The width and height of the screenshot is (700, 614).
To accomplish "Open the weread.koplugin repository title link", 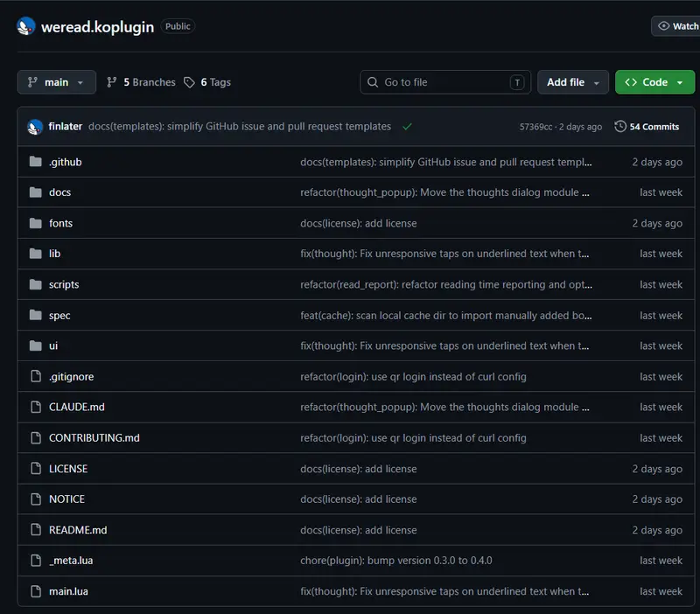I will [x=98, y=27].
